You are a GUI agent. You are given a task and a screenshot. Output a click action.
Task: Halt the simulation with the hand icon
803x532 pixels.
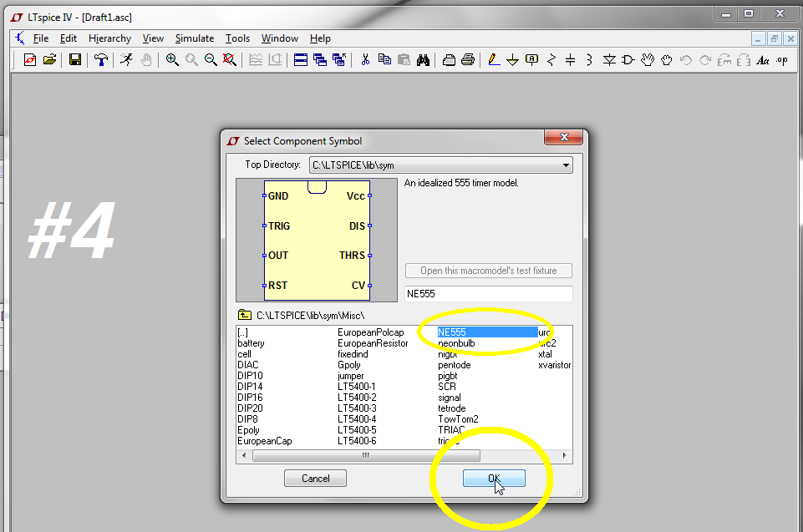point(146,60)
